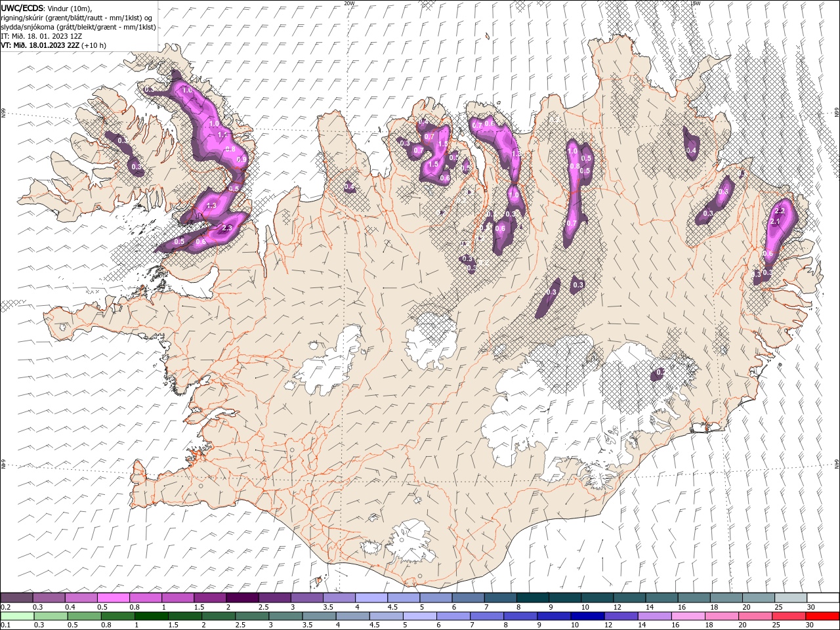Click the lower legend swatch between 4.5 and 5
Image resolution: width=840 pixels, height=630 pixels.
point(386,616)
